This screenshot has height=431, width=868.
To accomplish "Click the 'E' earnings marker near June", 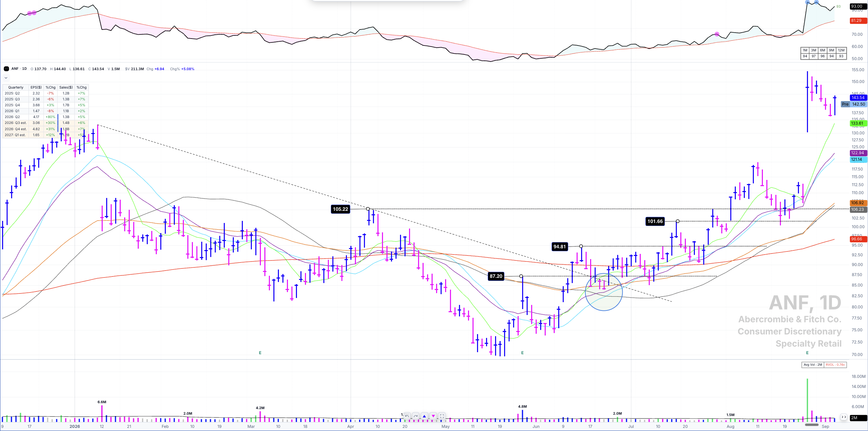I will (522, 353).
